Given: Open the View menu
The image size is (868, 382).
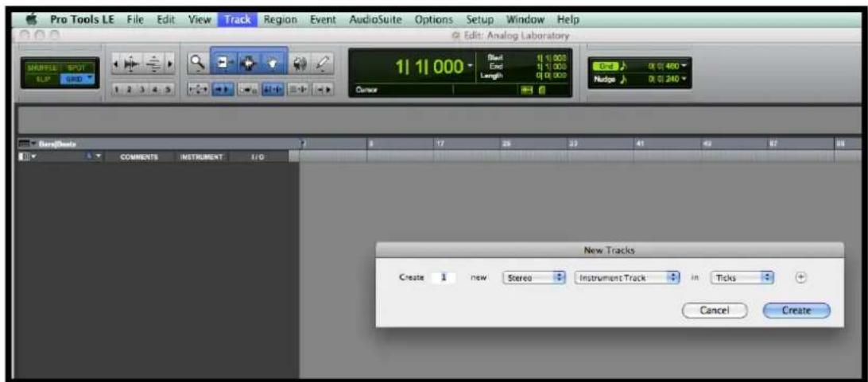Looking at the screenshot, I should pos(200,19).
